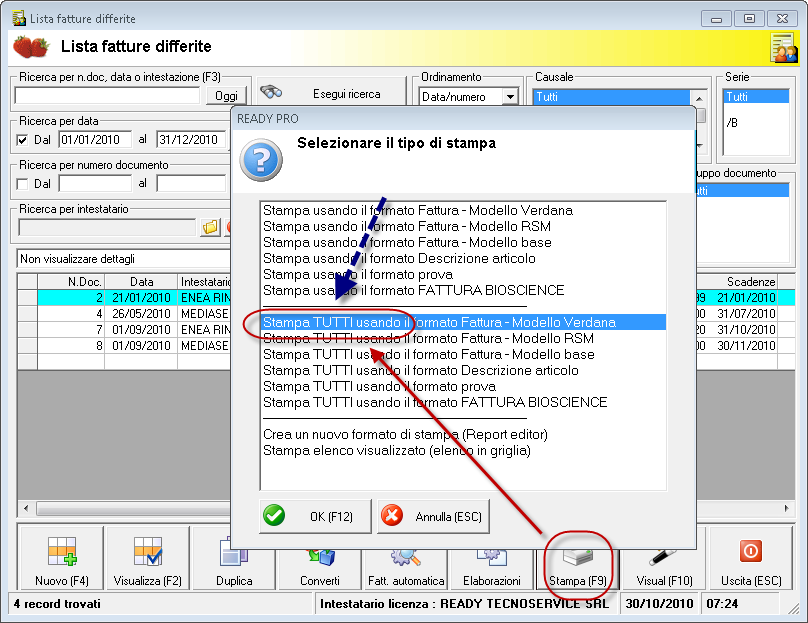Minimize the Lista fatture differite window
The image size is (808, 623).
716,19
